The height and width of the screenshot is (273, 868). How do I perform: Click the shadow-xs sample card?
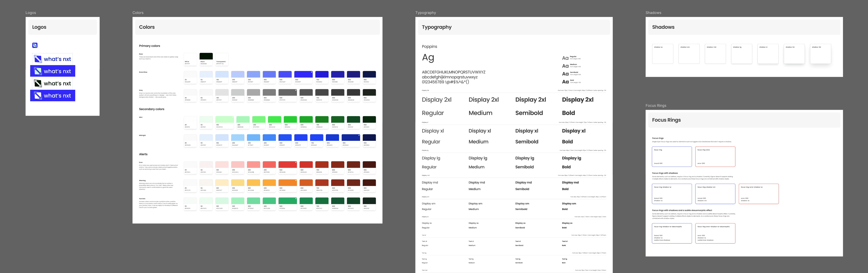click(x=663, y=54)
